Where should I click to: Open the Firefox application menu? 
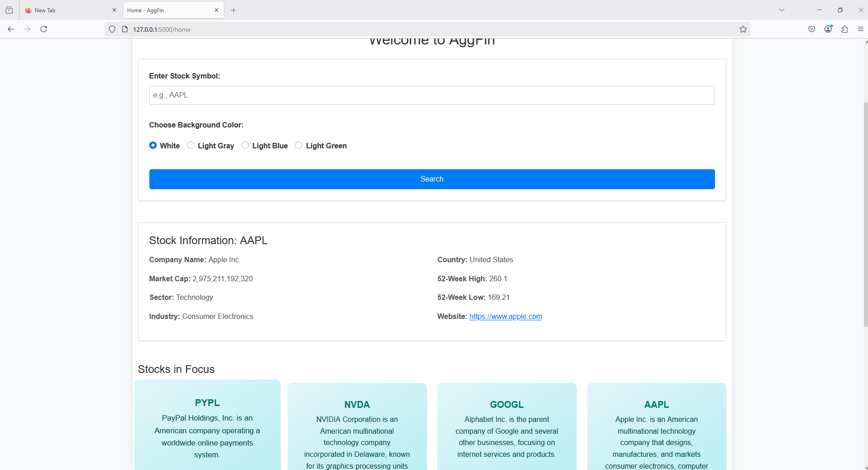(860, 29)
